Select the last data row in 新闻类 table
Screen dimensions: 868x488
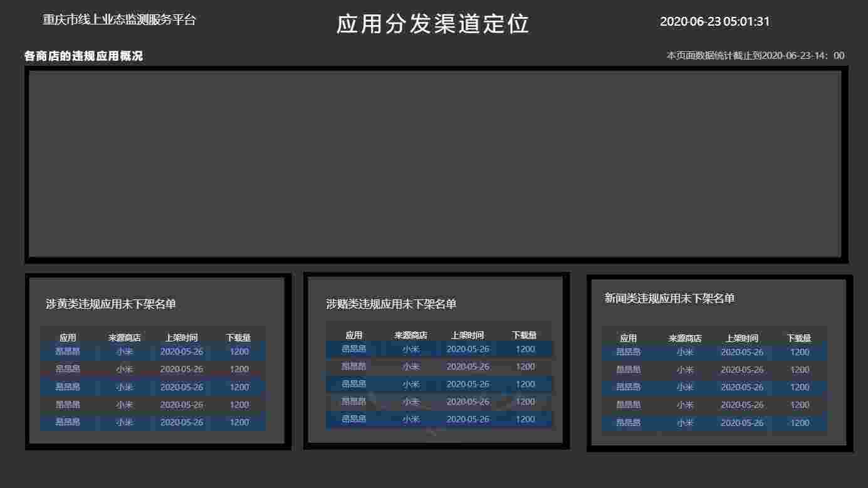click(714, 423)
